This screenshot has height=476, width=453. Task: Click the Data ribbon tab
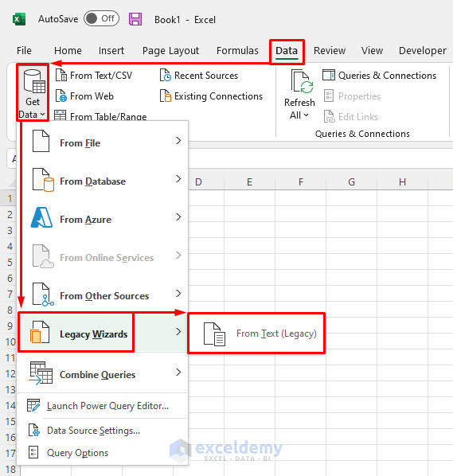pyautogui.click(x=287, y=51)
